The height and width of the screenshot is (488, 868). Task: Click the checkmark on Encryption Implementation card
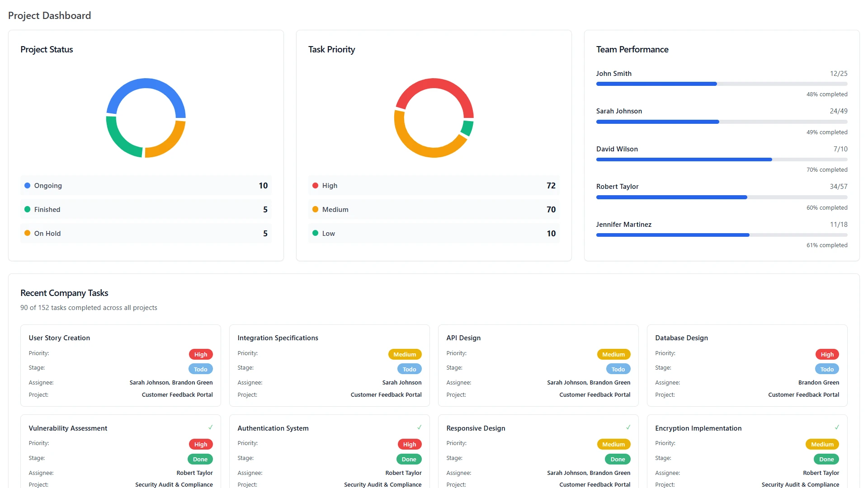click(x=837, y=427)
